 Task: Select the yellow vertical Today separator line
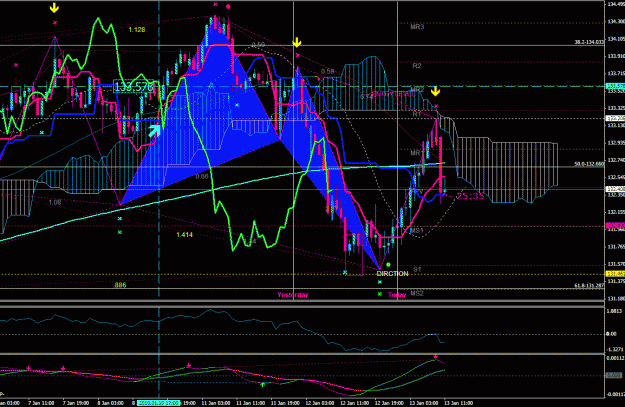tap(397, 149)
